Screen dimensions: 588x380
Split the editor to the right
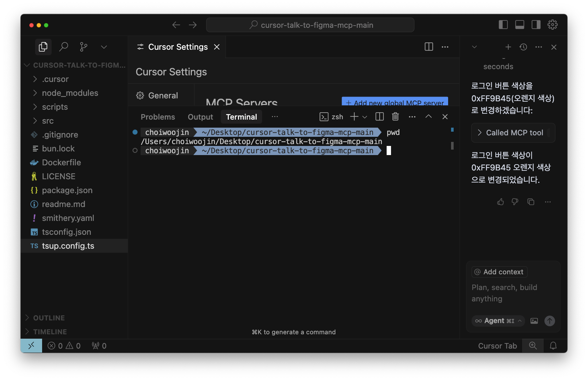coord(429,47)
